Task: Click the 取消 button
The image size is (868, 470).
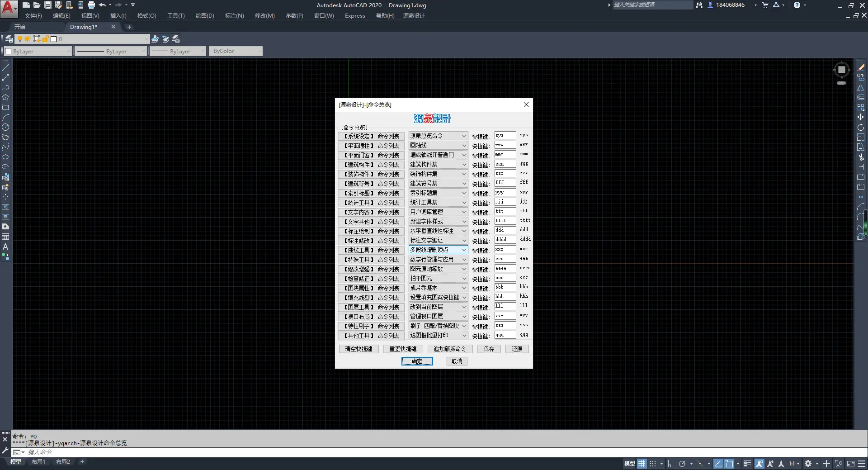Action: [x=457, y=361]
